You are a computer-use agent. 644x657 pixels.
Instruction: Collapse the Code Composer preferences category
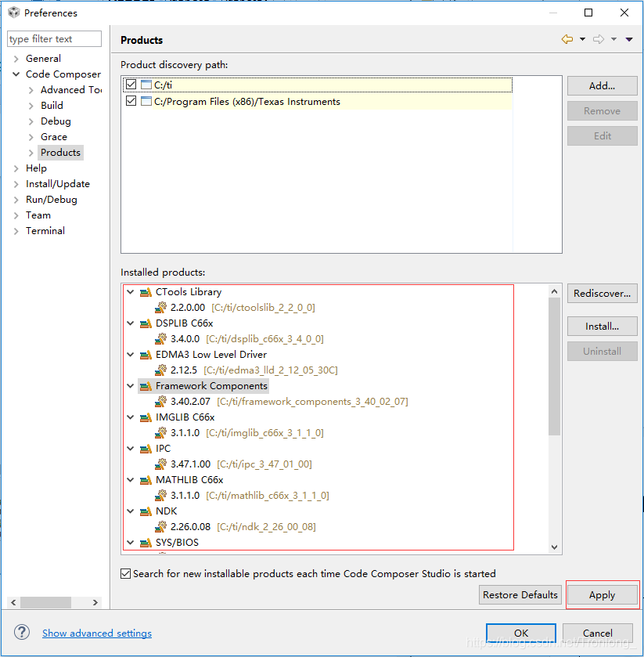16,74
